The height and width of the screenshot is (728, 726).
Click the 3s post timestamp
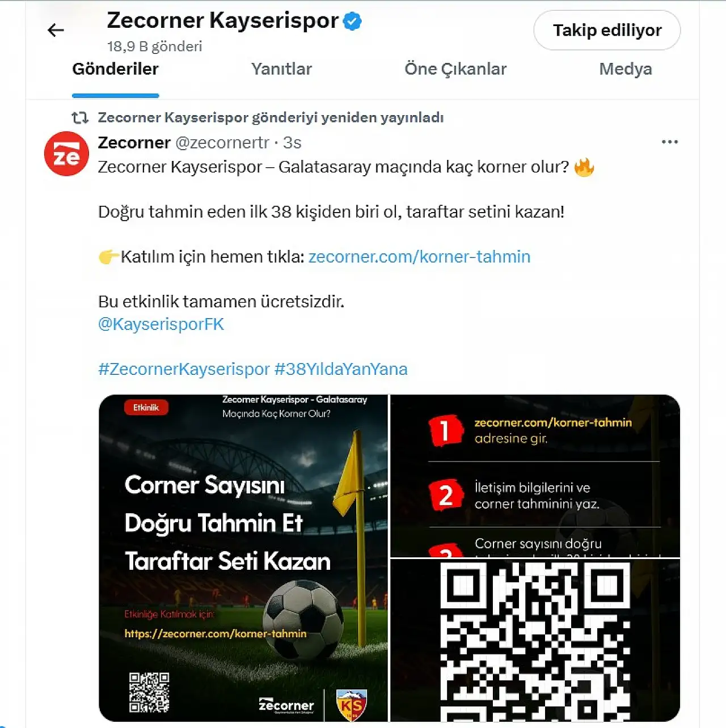292,143
